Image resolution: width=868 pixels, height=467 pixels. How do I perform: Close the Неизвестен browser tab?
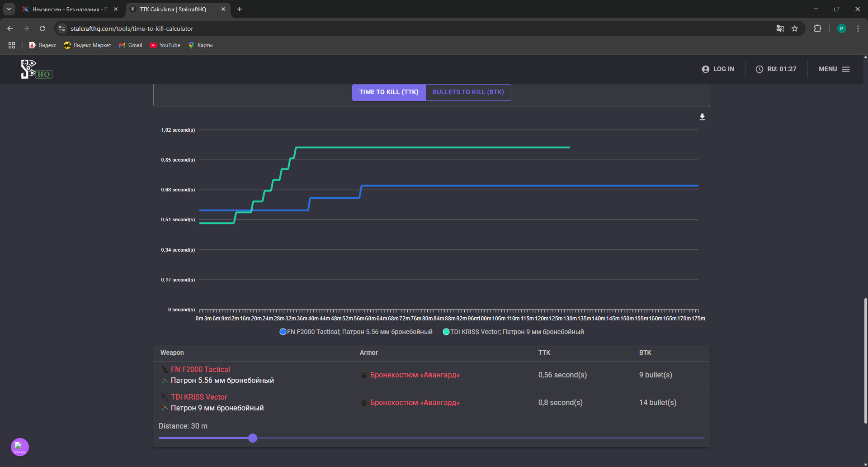pos(116,9)
